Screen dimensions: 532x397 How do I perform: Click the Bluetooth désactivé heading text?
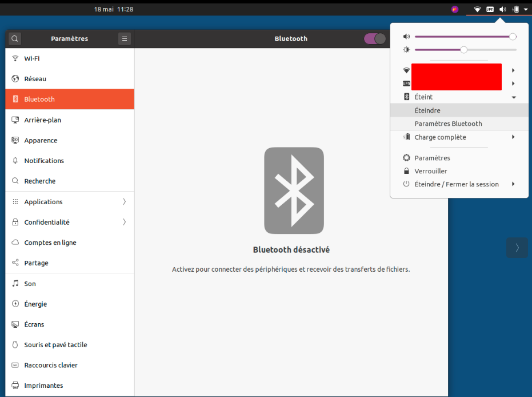click(291, 250)
